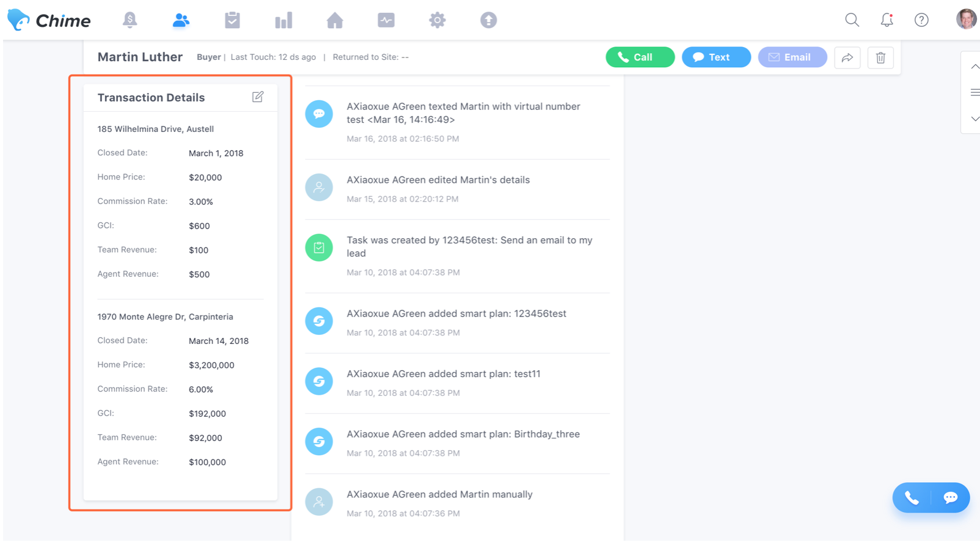Open the user profile avatar
Screen dimensions: 980x545
pyautogui.click(x=966, y=19)
